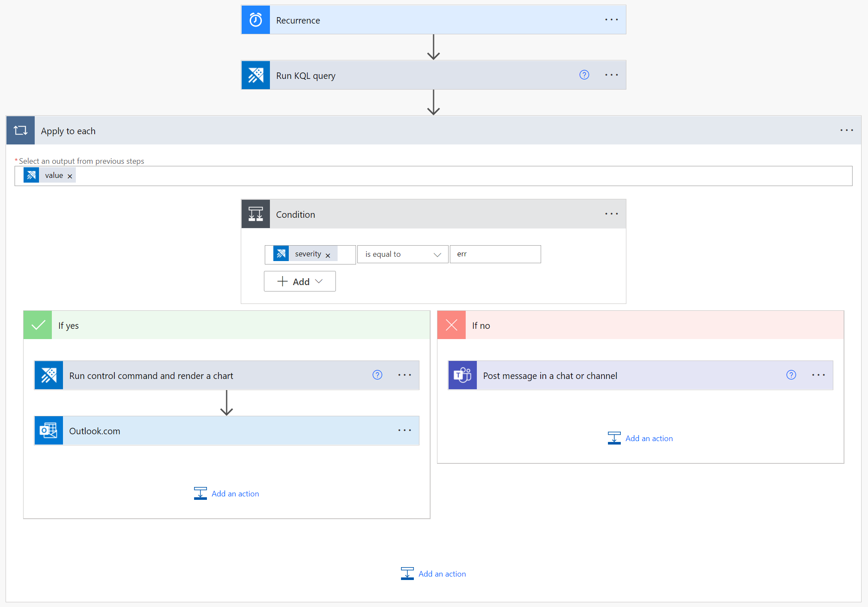Click the Apply to each loop icon
This screenshot has width=868, height=607.
click(21, 130)
